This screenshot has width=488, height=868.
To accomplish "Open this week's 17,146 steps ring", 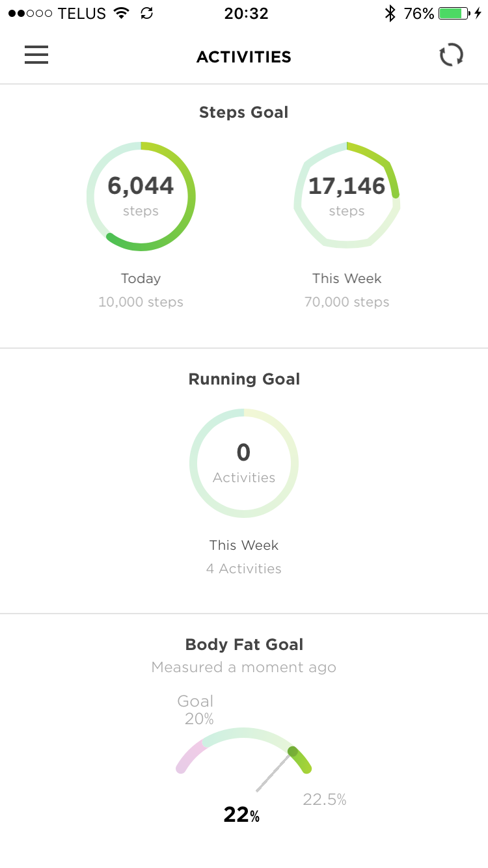I will pyautogui.click(x=347, y=196).
